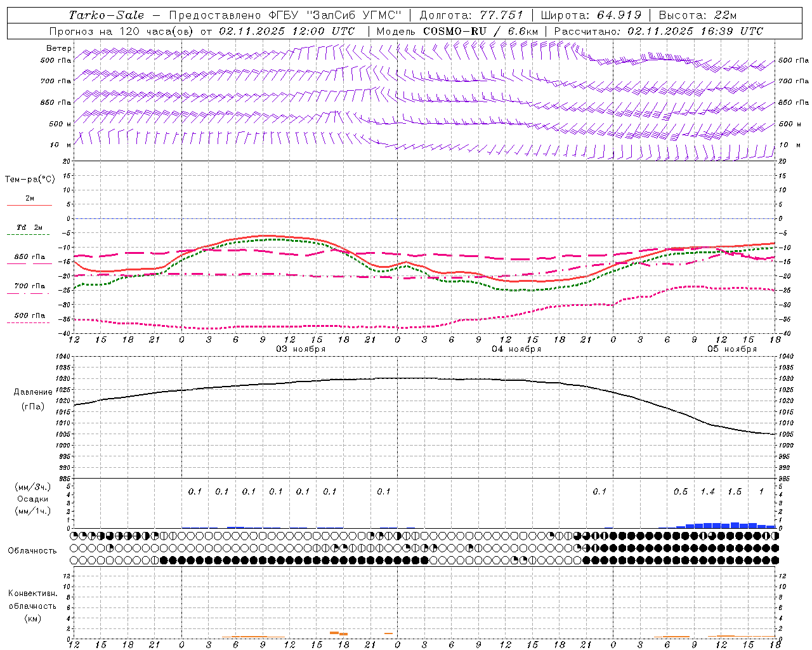Click the Модель COSMO-RU / 6.6км text
Screen dimensions: 812x650
pos(457,31)
